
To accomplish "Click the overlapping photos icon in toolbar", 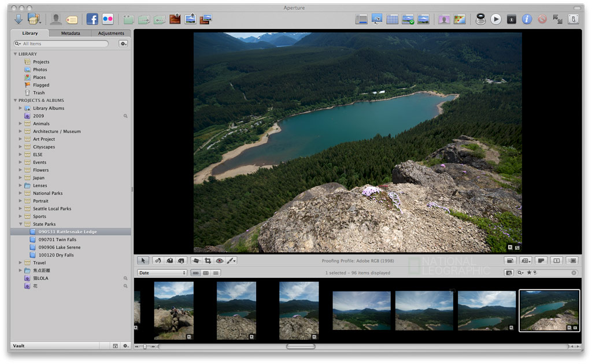I will coord(206,19).
